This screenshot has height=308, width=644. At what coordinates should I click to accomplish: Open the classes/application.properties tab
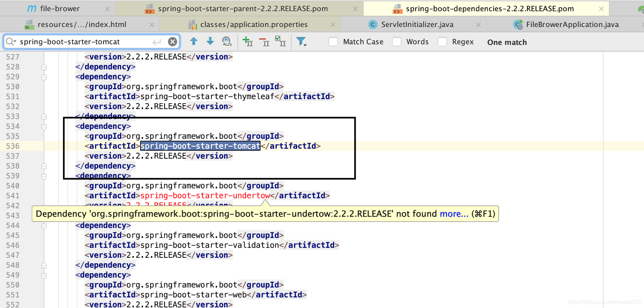tap(254, 24)
